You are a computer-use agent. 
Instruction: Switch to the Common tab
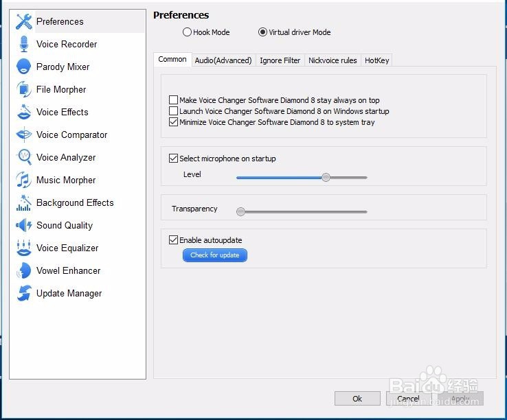(172, 60)
